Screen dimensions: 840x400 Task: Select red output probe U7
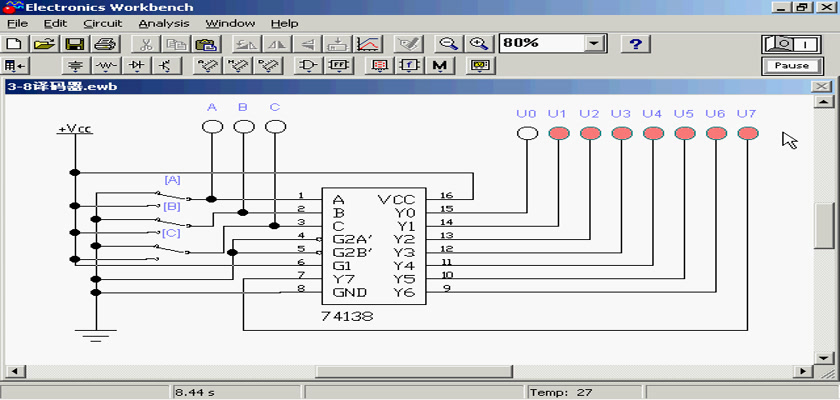tap(748, 133)
